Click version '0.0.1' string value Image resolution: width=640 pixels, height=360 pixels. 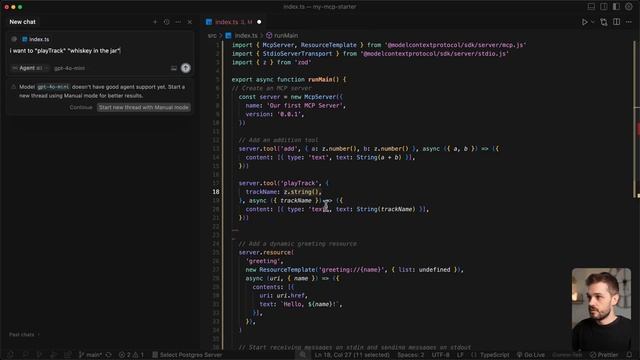pos(289,114)
